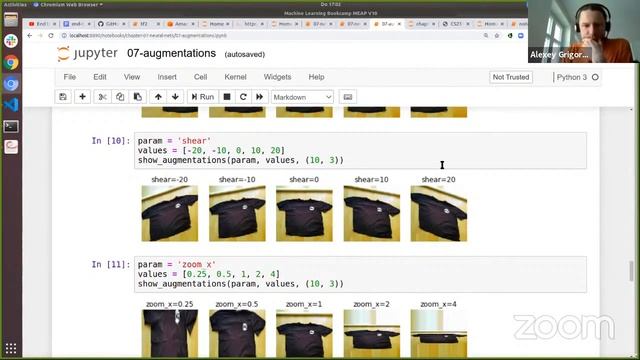Viewport: 640px width, 360px height.
Task: Open the View menu
Action: (132, 77)
